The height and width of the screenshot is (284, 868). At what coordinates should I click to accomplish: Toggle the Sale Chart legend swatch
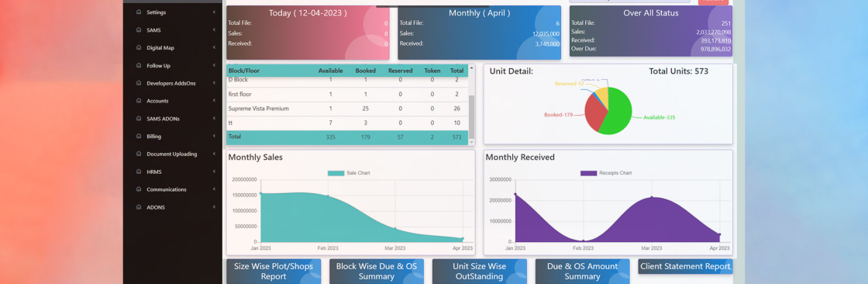click(336, 173)
